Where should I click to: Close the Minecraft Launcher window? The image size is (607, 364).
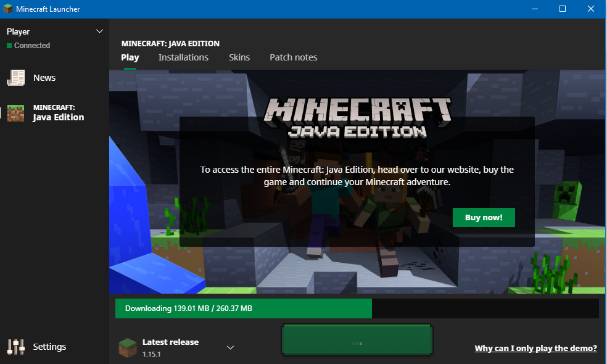point(591,9)
